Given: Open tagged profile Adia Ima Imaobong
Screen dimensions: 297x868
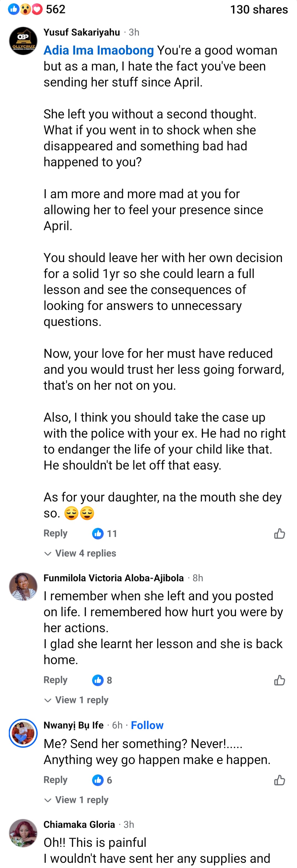Looking at the screenshot, I should [99, 50].
